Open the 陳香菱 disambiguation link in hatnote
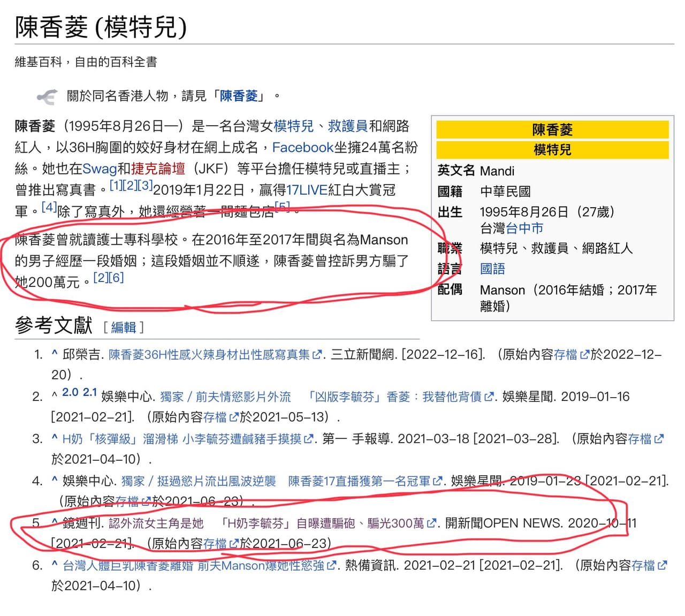 239,96
